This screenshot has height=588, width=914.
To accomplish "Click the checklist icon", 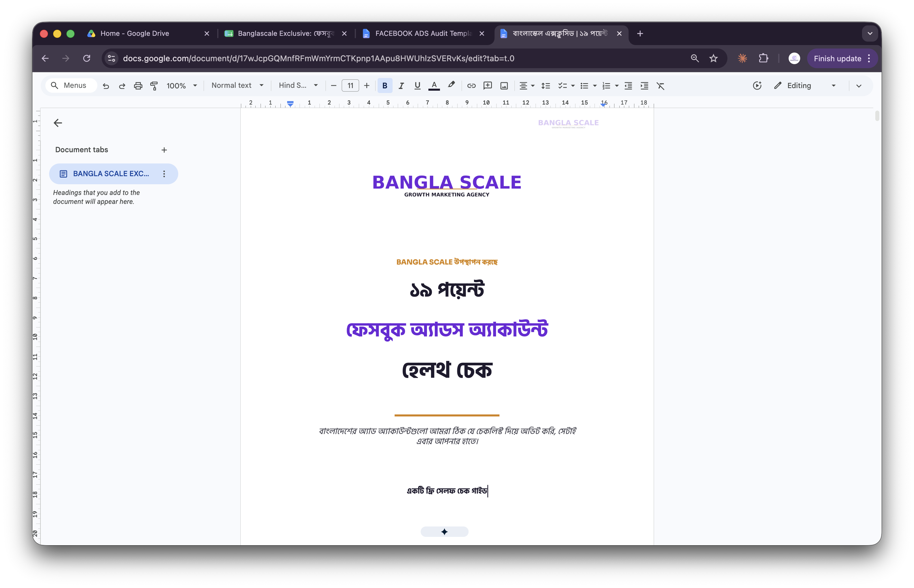I will coord(562,85).
